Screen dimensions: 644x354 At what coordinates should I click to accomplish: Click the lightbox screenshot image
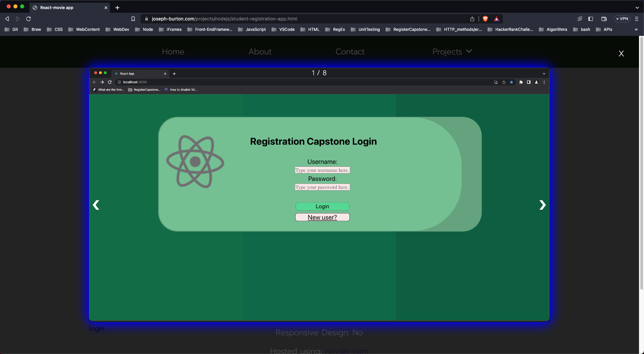[319, 194]
